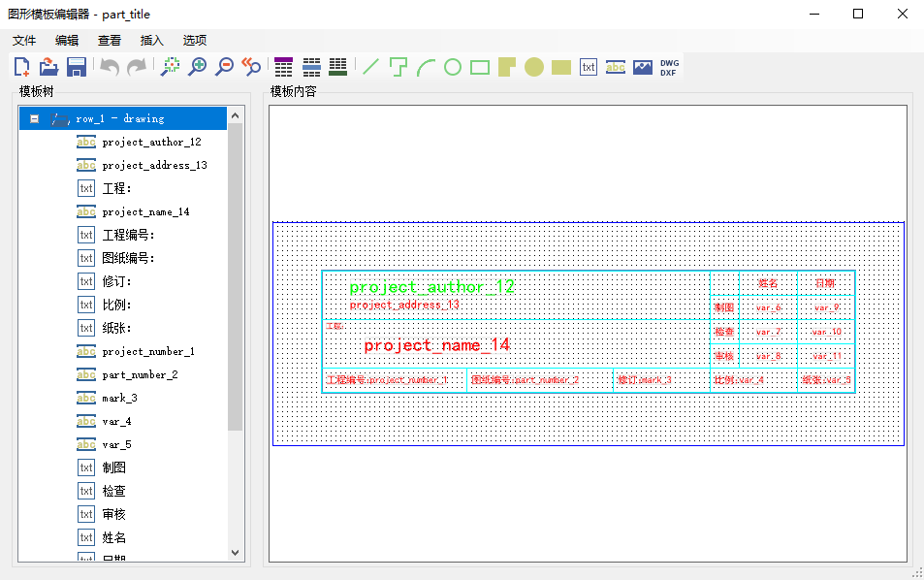Select the 检查 tree item
The width and height of the screenshot is (924, 580).
point(113,491)
